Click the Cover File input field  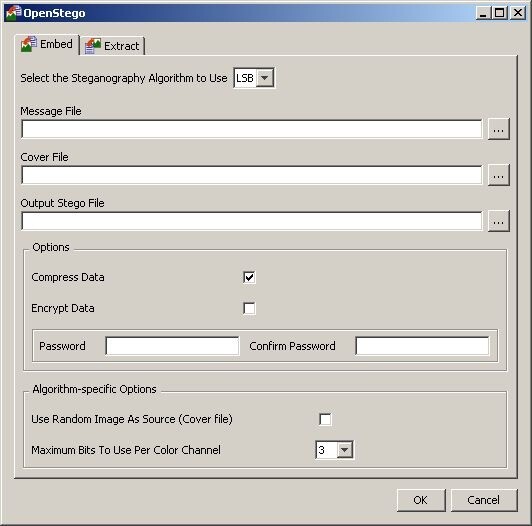tap(251, 175)
